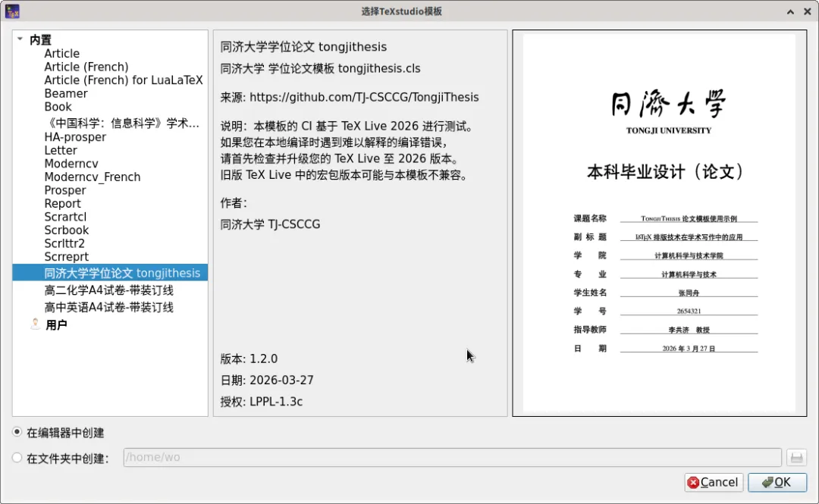Click the /home/wo folder path field

452,458
